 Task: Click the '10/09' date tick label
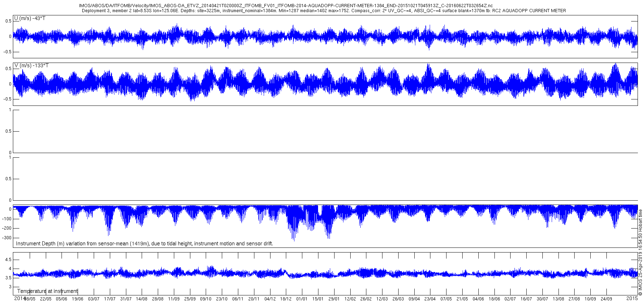[x=590, y=299]
